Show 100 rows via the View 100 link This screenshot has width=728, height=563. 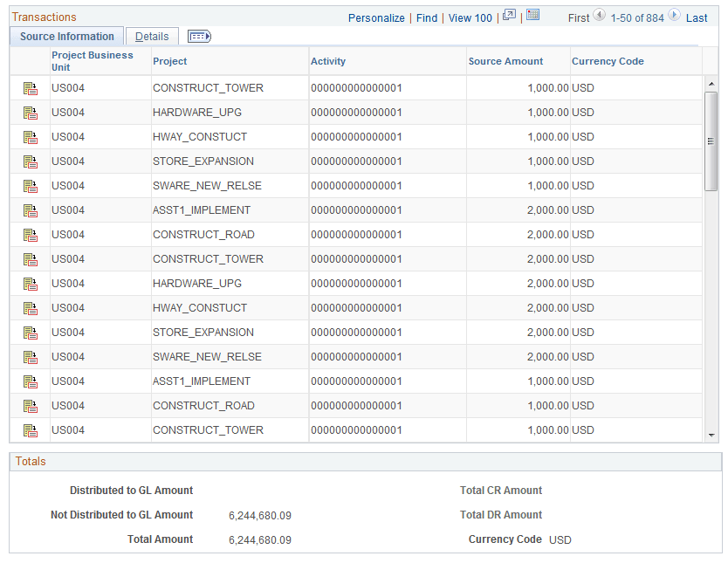click(470, 17)
